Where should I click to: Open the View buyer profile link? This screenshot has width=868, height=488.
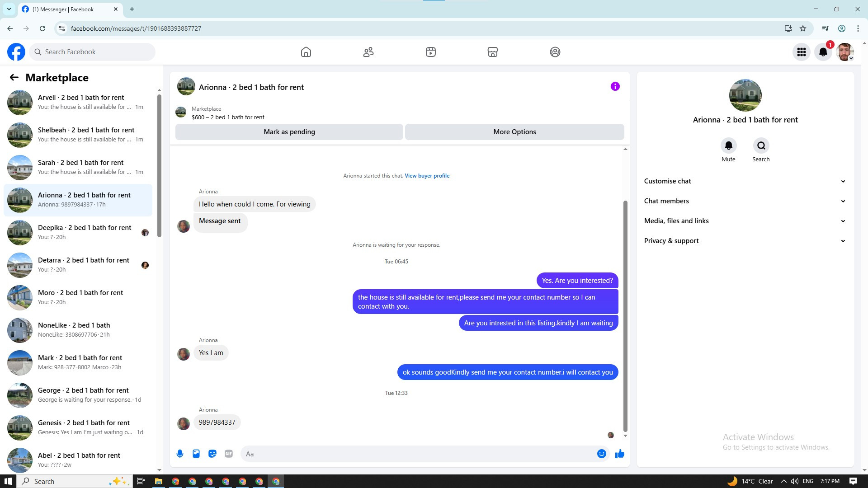click(x=427, y=176)
